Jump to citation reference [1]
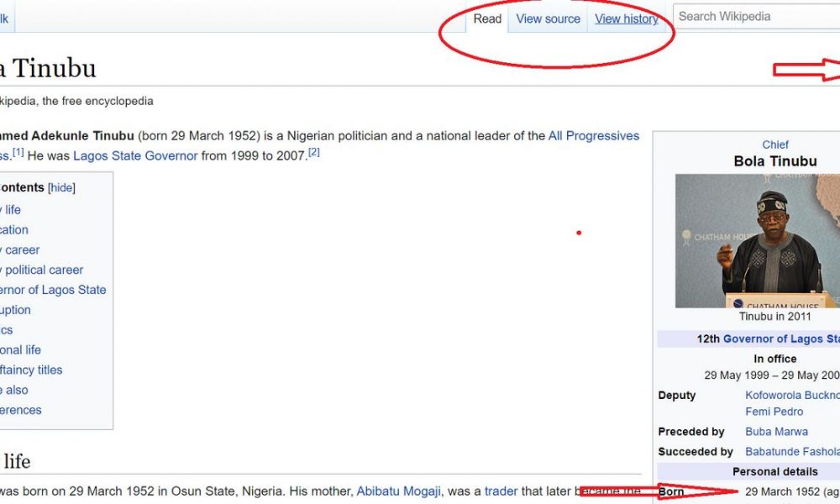 pyautogui.click(x=18, y=152)
